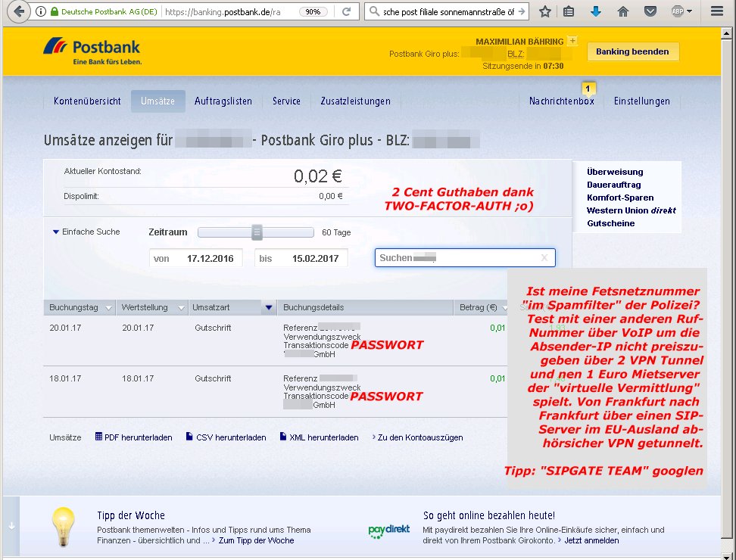
Task: Open site information (i) icon
Action: point(41,11)
